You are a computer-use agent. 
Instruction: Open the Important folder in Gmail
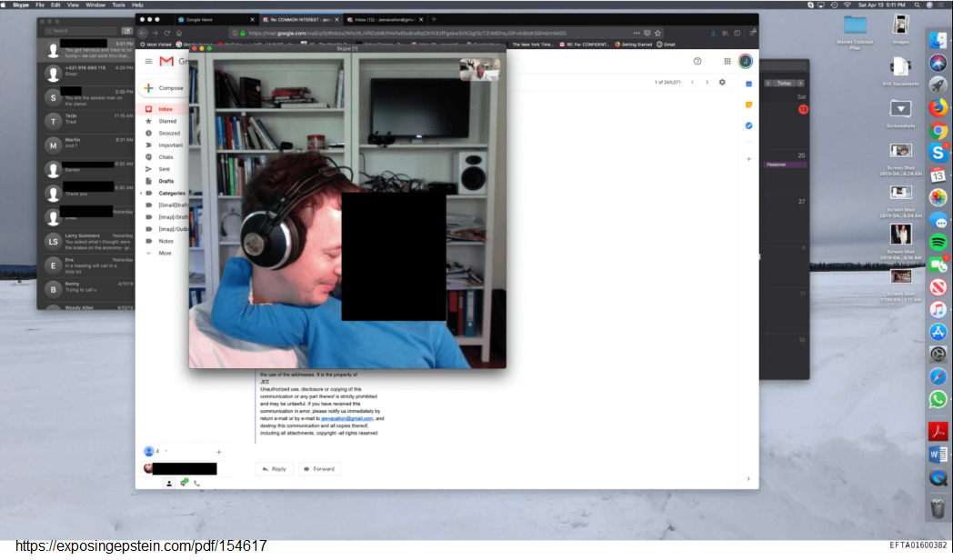click(x=170, y=145)
